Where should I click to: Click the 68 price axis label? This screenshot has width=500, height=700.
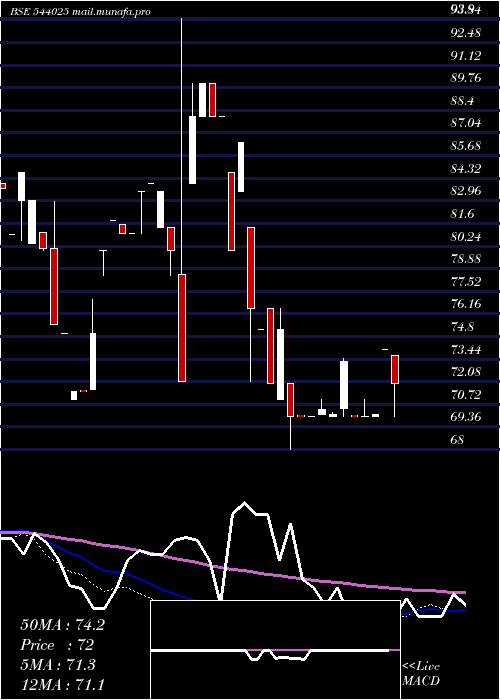coord(458,439)
